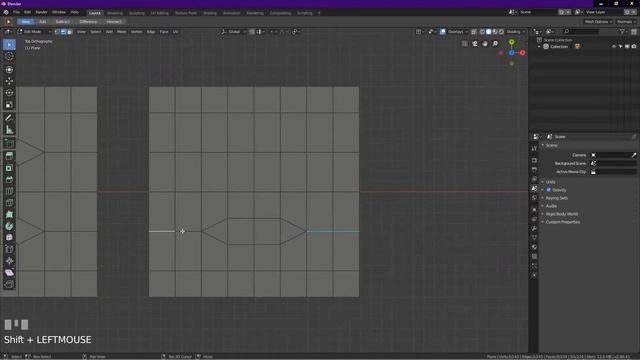Select the Bevel tool
640x360 pixels.
coord(9,180)
